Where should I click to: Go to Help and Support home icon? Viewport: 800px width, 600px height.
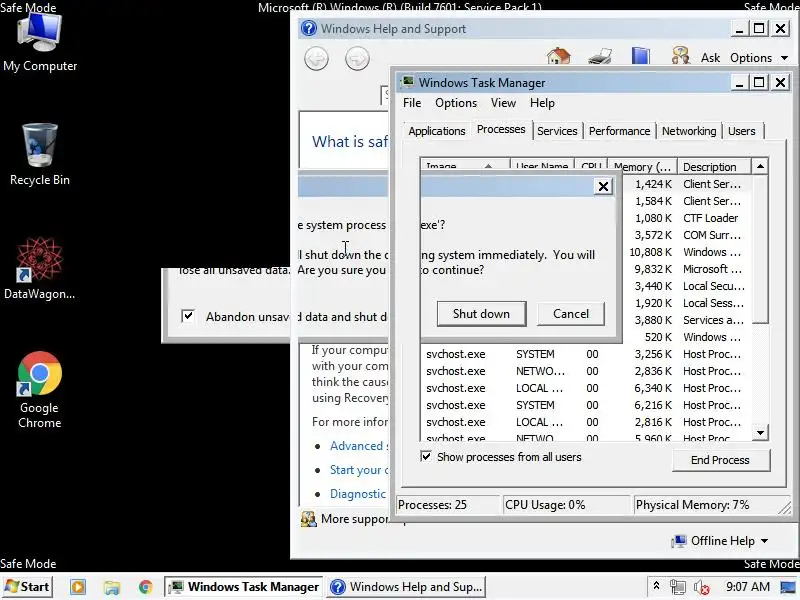(x=559, y=56)
